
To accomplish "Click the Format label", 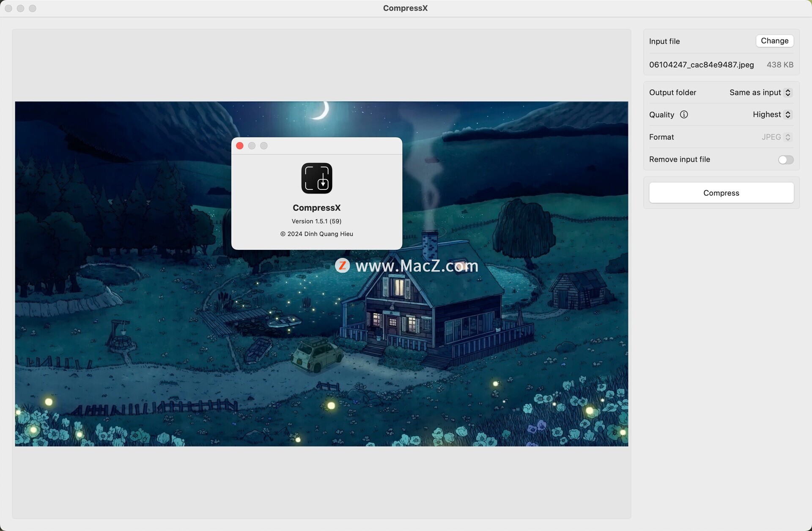I will 661,137.
